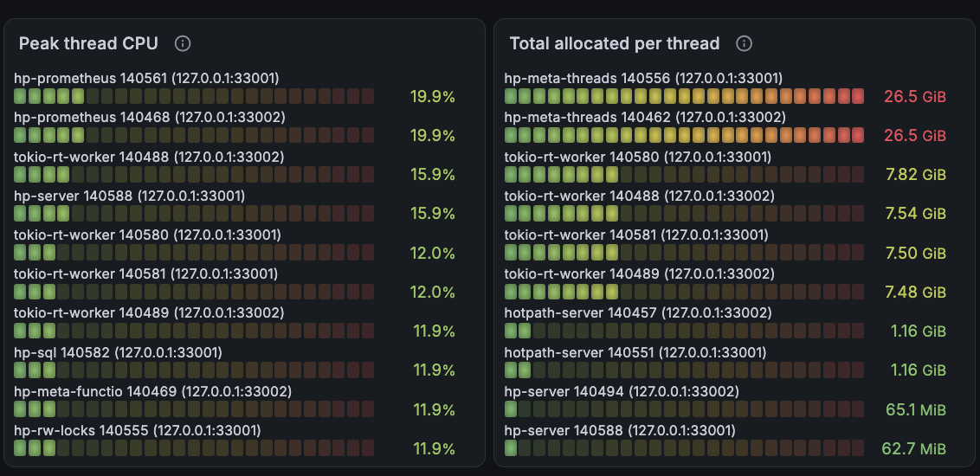Click 11.9% value for hp-rw-locks 140555
This screenshot has width=980, height=476.
pyautogui.click(x=435, y=448)
